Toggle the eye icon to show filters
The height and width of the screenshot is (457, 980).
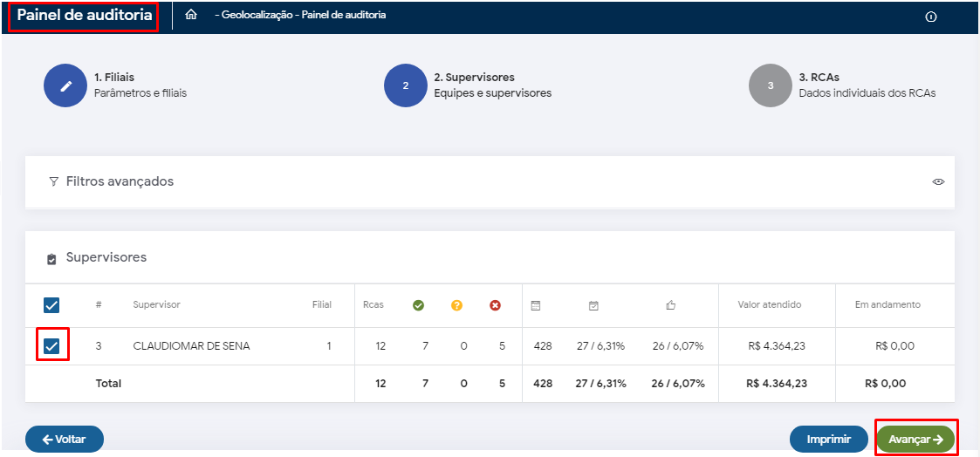[x=938, y=182]
